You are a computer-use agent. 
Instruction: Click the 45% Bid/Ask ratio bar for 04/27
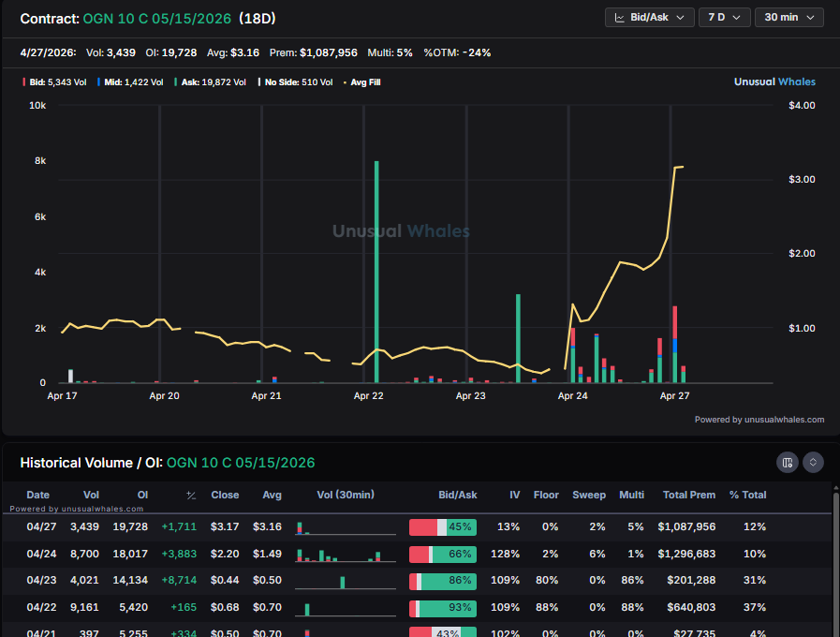tap(442, 526)
